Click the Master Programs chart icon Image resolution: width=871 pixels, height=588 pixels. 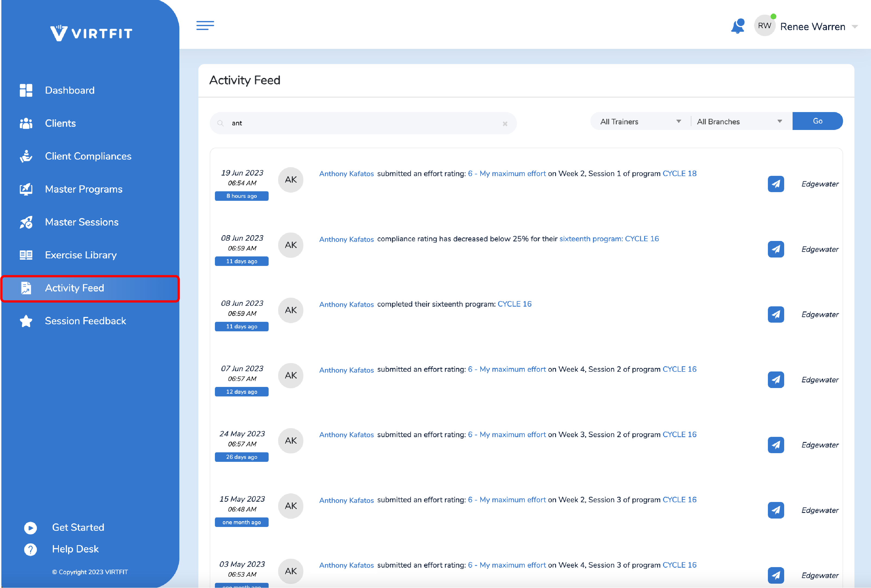click(26, 189)
